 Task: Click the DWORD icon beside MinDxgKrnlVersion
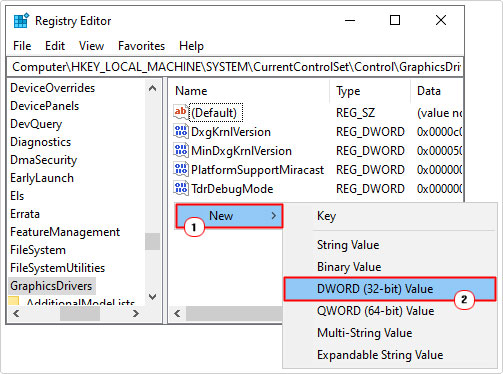tap(181, 150)
